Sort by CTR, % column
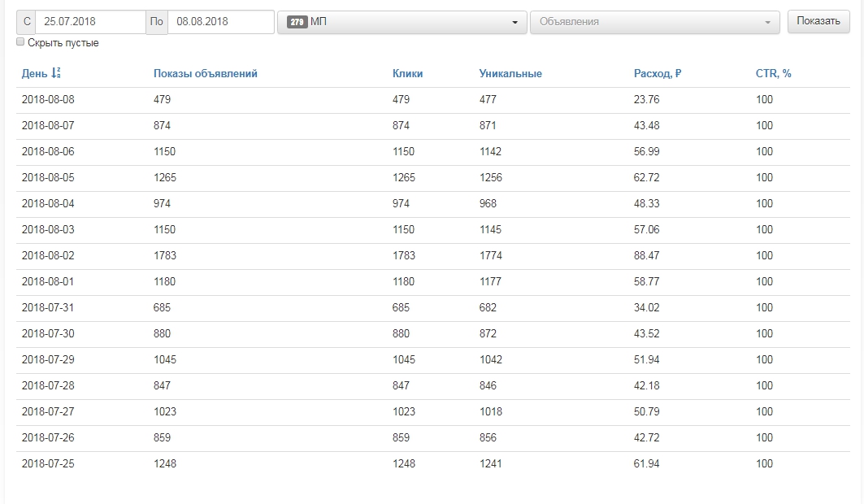The width and height of the screenshot is (864, 504). pos(773,73)
